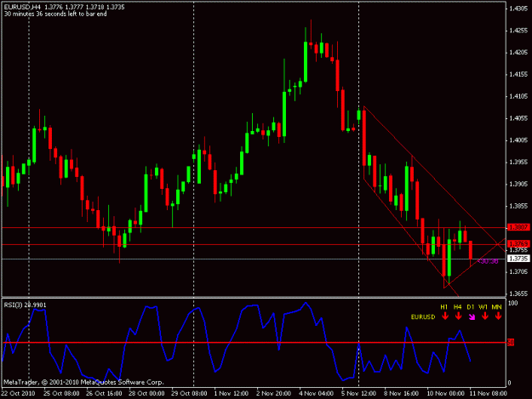The height and width of the screenshot is (399, 532).
Task: Click the white 1.3735 current price tag
Action: pyautogui.click(x=518, y=259)
